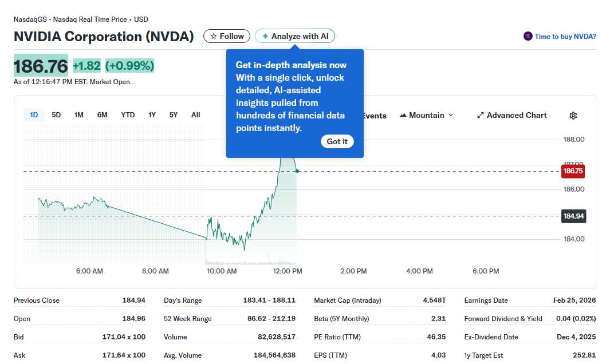Open the Advanced Chart view
This screenshot has height=364, width=610.
[x=511, y=115]
